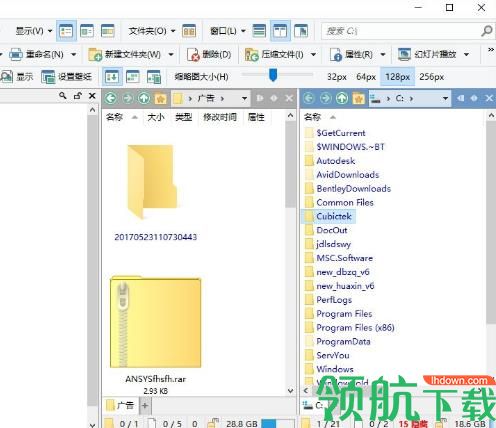Click the search magnifier icon
Viewport: 496px width, 428px height.
point(487,31)
